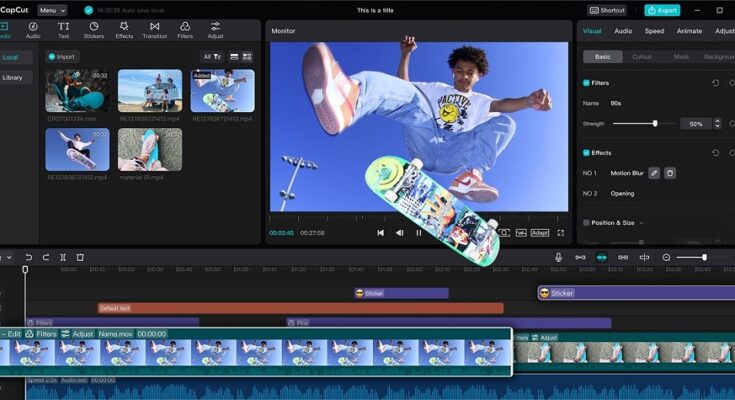The width and height of the screenshot is (735, 400).
Task: Click the Import button
Action: (62, 57)
